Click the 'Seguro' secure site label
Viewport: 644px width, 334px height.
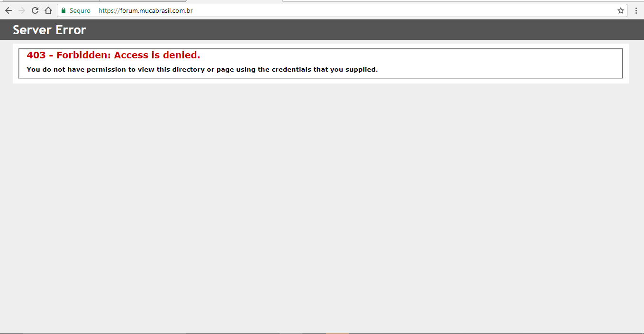pyautogui.click(x=80, y=10)
